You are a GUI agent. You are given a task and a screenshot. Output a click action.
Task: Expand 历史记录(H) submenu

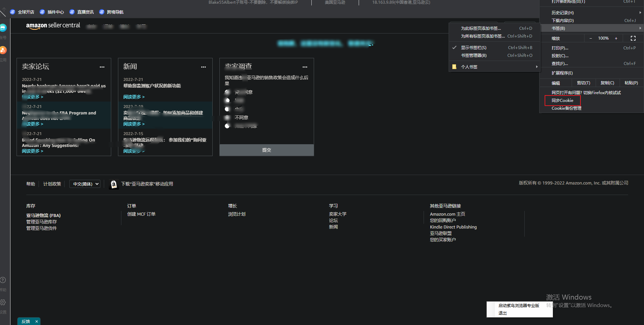pyautogui.click(x=592, y=13)
